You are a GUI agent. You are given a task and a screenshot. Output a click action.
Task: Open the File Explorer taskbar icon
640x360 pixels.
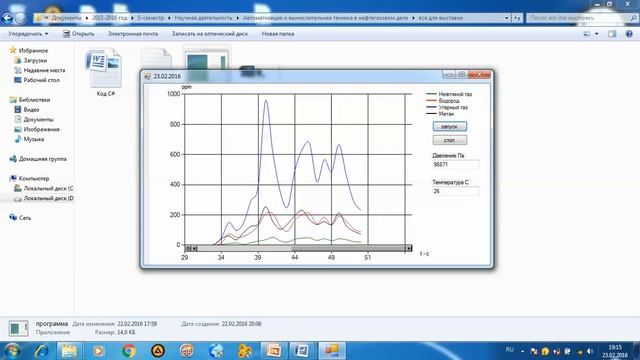(69, 351)
